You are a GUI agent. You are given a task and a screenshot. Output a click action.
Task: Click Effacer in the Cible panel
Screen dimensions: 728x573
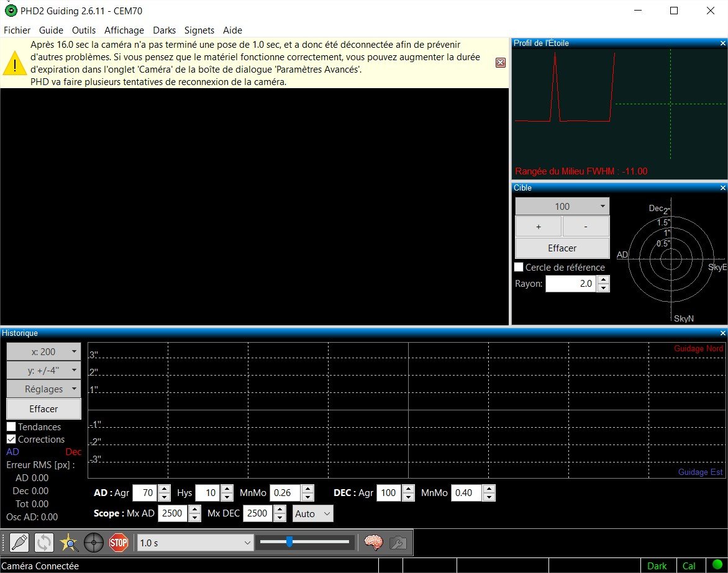(x=562, y=248)
